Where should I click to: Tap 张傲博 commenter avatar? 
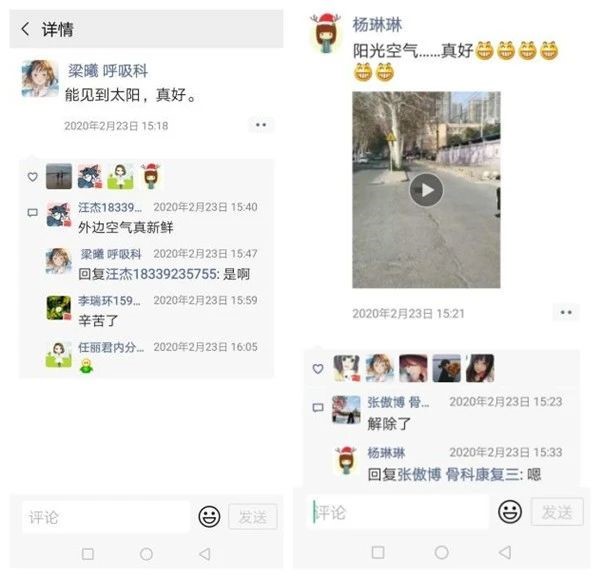tap(346, 410)
